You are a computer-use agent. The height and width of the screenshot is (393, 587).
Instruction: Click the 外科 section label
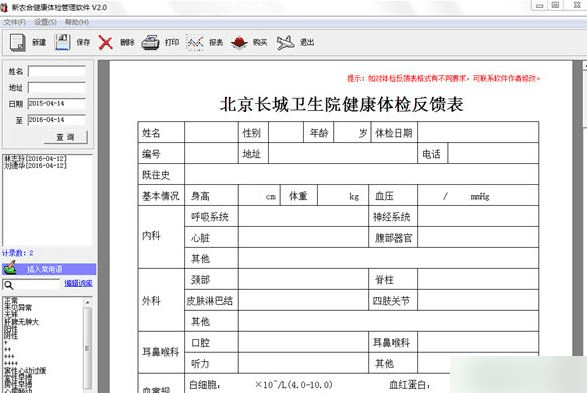tap(151, 301)
